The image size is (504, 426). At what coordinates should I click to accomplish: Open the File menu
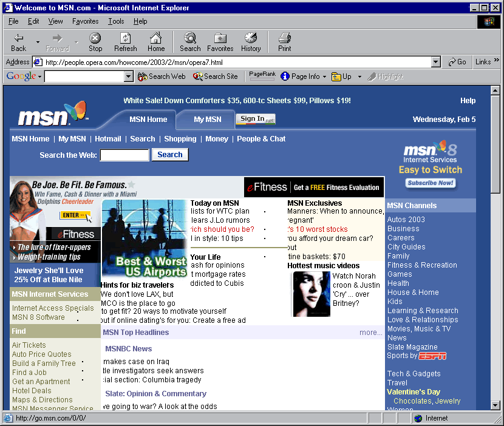click(x=13, y=21)
